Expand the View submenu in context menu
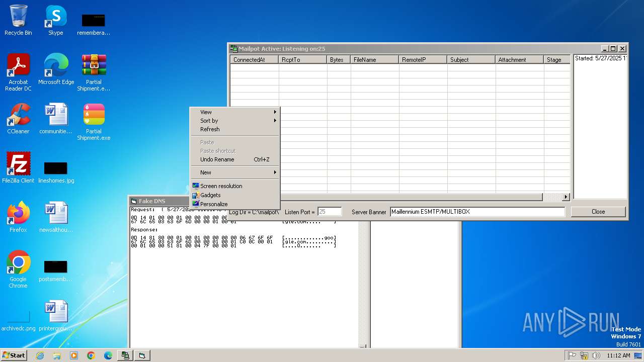Image resolution: width=644 pixels, height=362 pixels. point(234,112)
